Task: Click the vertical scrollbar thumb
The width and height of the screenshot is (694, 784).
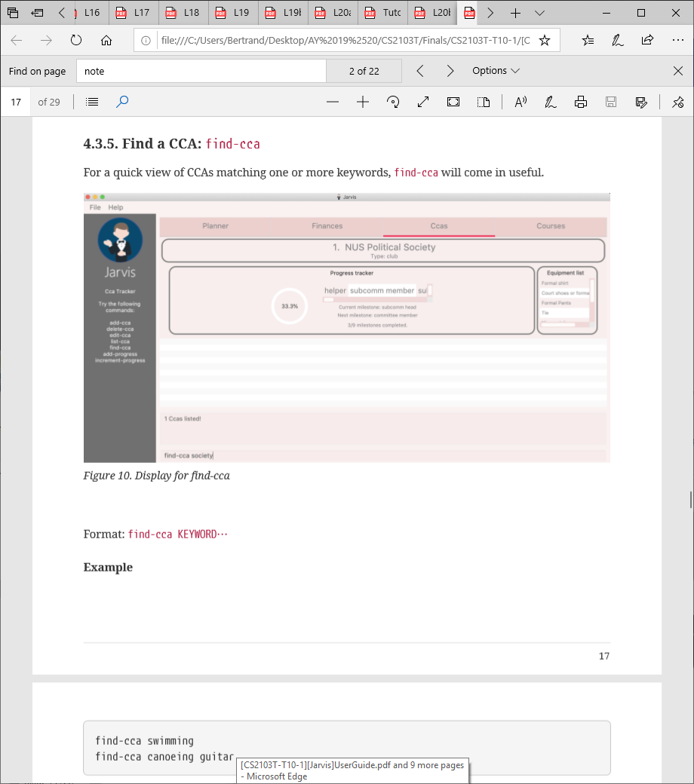Action: click(x=690, y=500)
